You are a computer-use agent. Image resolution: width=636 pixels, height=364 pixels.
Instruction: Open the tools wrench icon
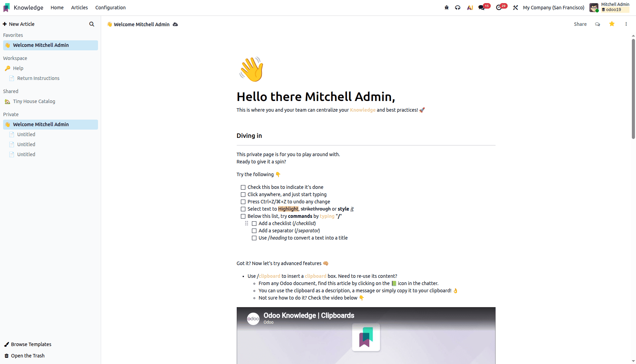click(515, 8)
